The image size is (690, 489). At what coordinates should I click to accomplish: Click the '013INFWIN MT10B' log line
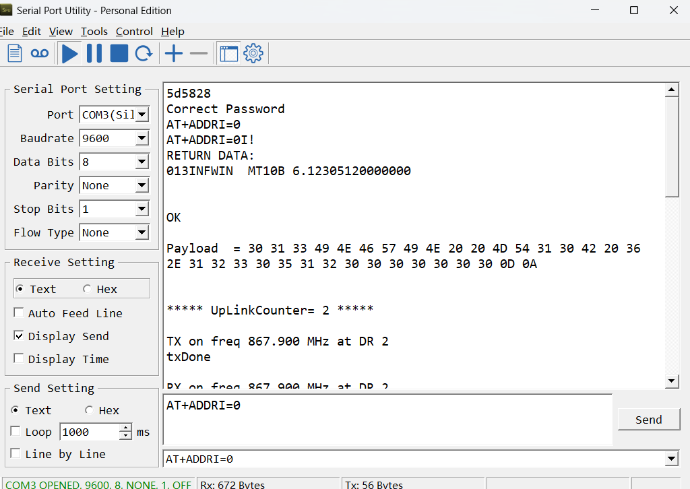tap(288, 171)
